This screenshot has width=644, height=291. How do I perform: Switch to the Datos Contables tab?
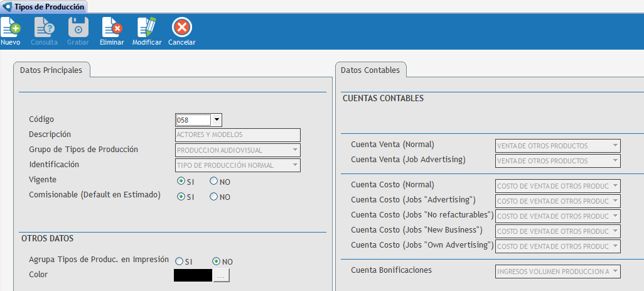pyautogui.click(x=370, y=70)
